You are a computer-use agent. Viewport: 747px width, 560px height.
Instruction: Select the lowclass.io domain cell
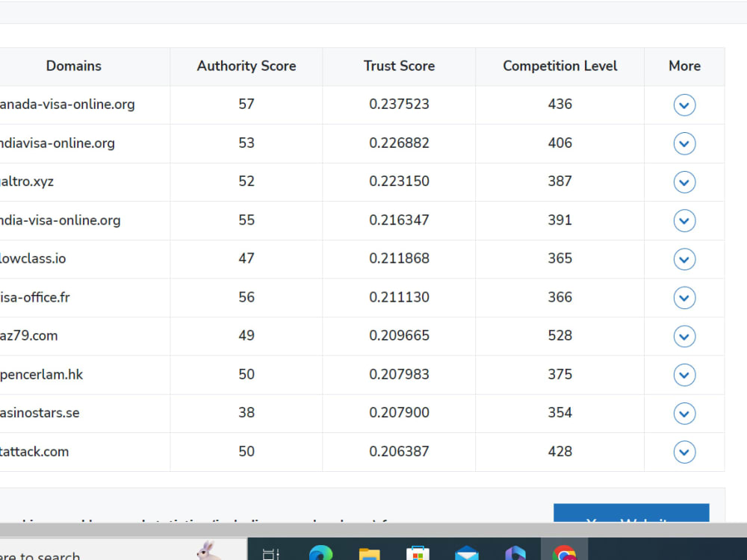click(85, 259)
